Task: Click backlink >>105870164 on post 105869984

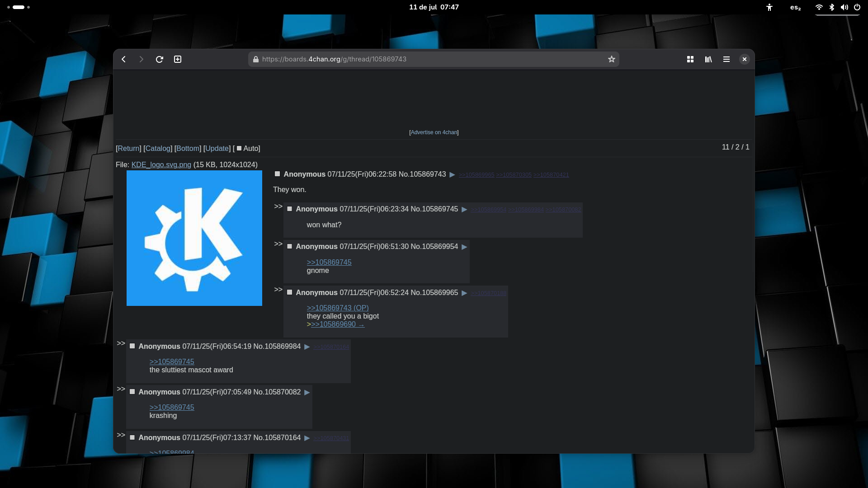Action: click(331, 347)
